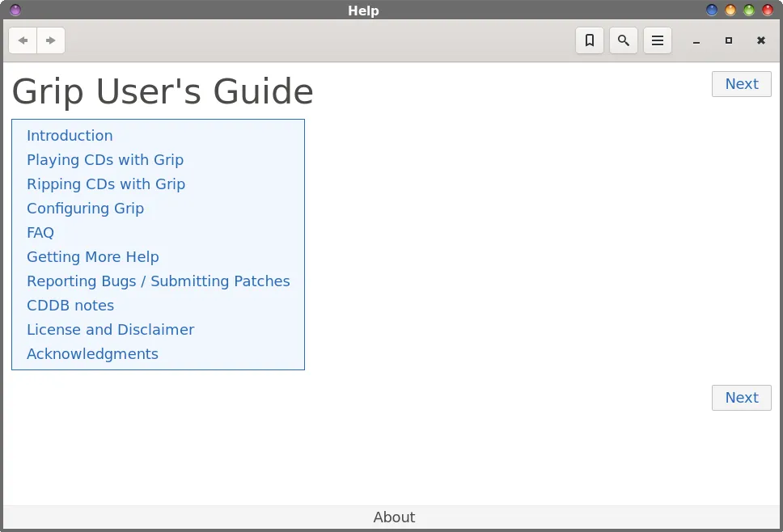Open the Introduction link
The height and width of the screenshot is (532, 783).
70,136
